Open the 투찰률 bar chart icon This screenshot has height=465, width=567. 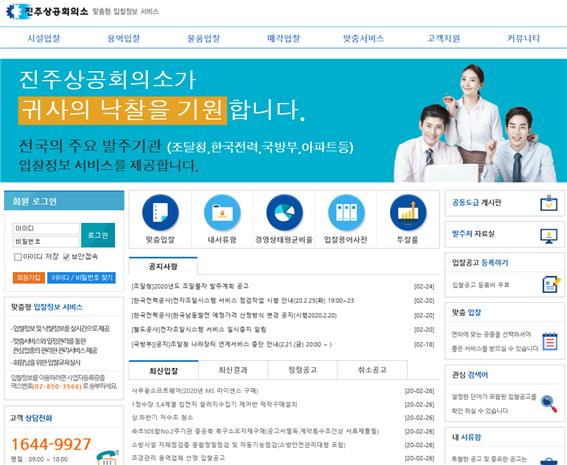coord(408,212)
